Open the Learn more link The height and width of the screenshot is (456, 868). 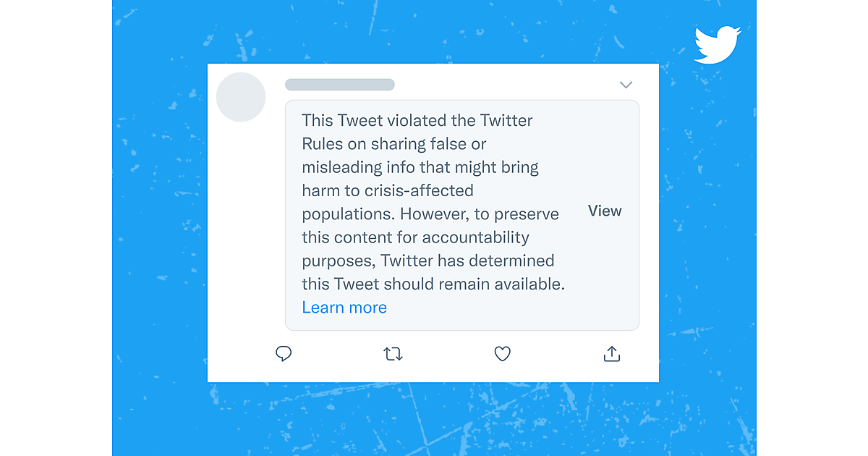[x=344, y=308]
